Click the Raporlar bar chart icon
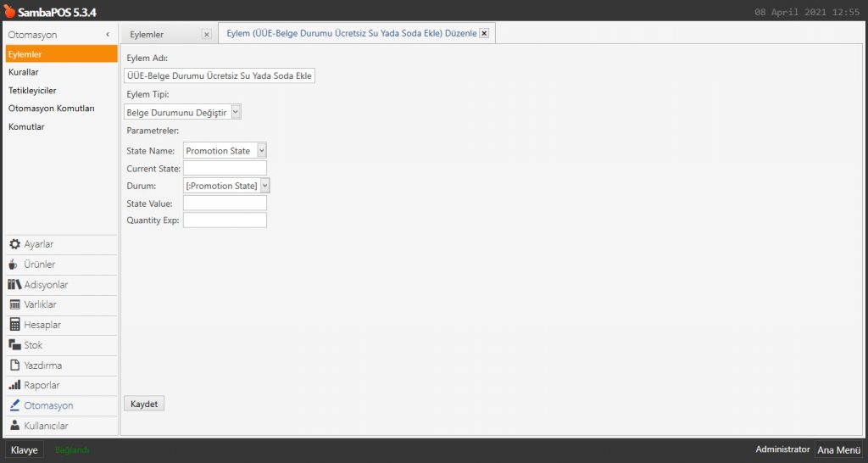The height and width of the screenshot is (463, 868). tap(14, 386)
